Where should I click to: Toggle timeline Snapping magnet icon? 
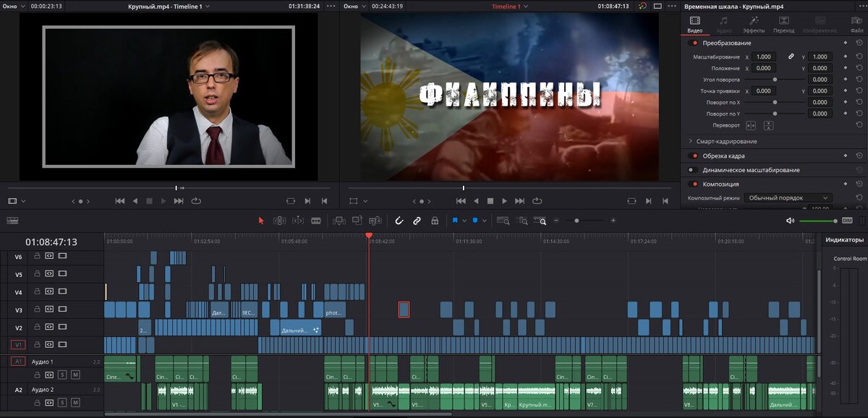coord(399,221)
